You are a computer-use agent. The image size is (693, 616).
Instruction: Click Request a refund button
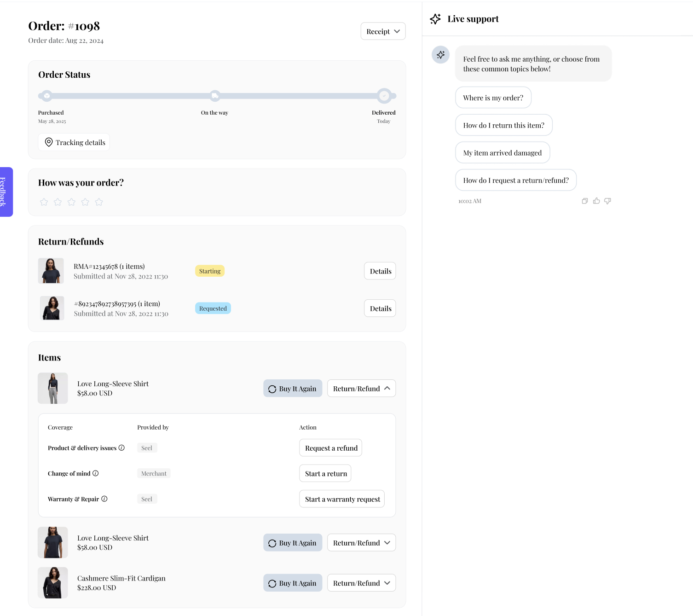(330, 448)
